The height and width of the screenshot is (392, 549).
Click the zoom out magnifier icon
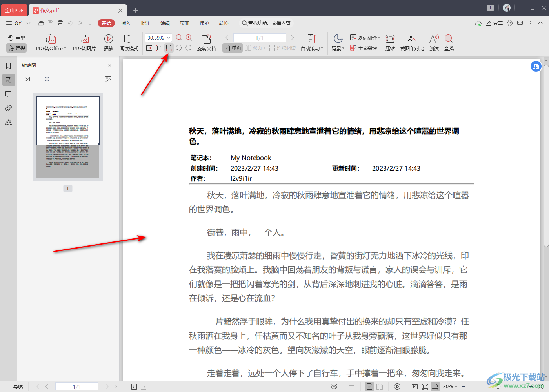(x=179, y=38)
